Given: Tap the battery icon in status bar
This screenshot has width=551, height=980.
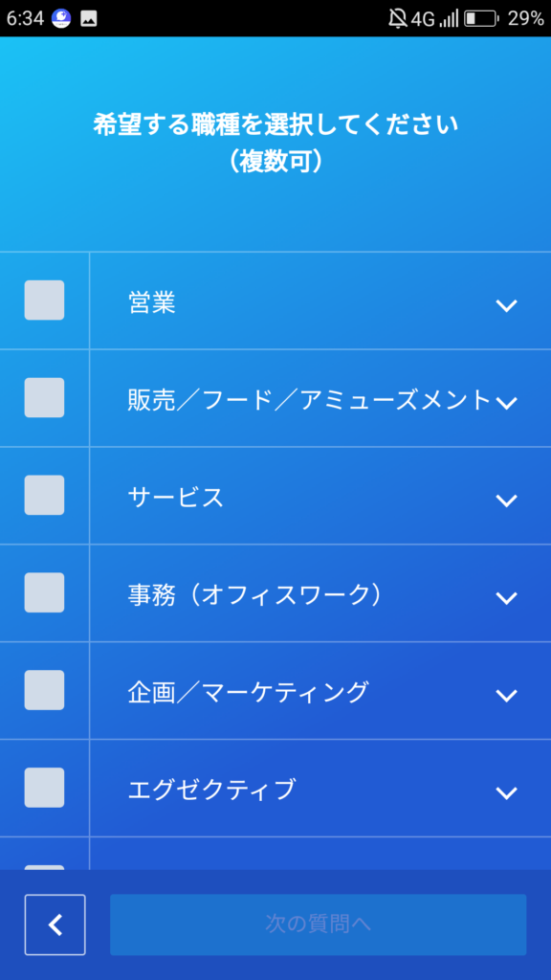Looking at the screenshot, I should coord(481,19).
